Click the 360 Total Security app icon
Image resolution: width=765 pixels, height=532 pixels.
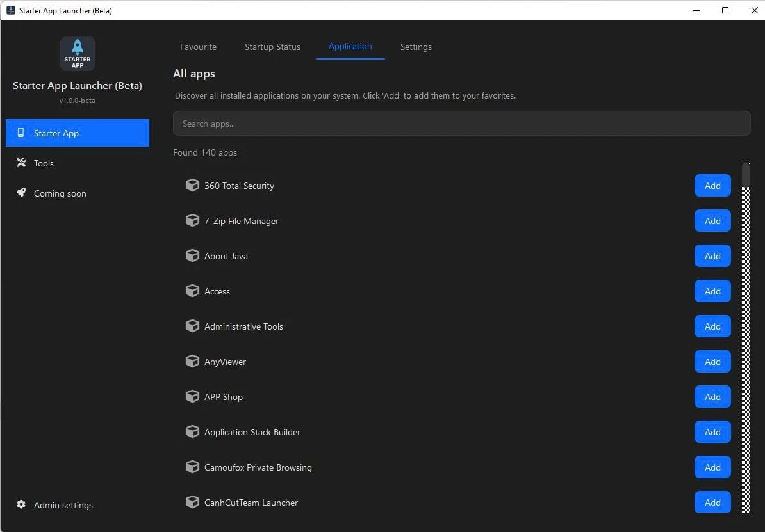(192, 185)
